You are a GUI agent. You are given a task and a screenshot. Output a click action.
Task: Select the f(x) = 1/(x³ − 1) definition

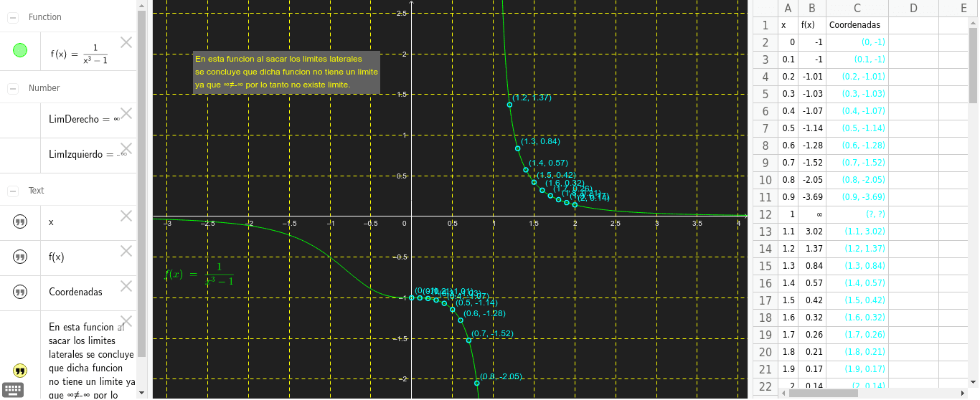(x=79, y=54)
